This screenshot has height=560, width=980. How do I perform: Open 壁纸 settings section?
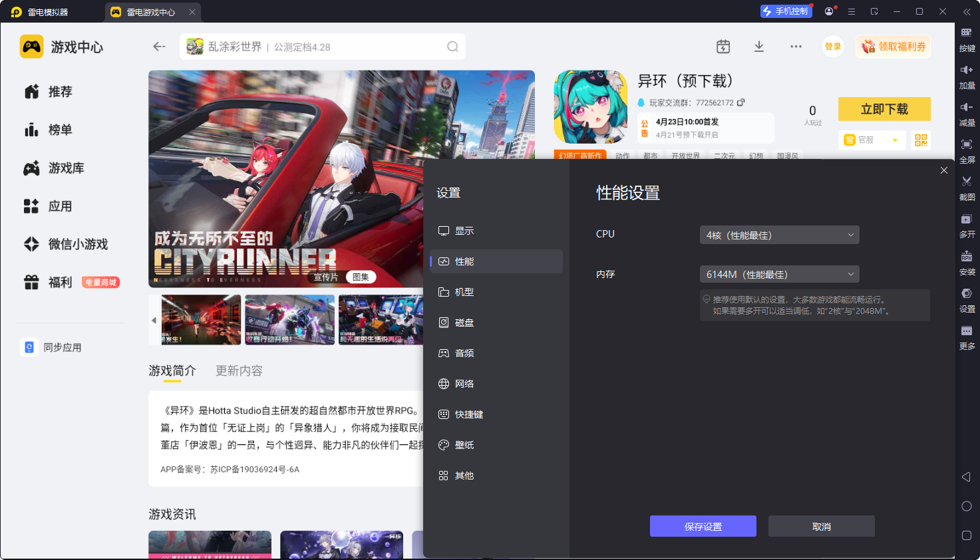tap(496, 445)
